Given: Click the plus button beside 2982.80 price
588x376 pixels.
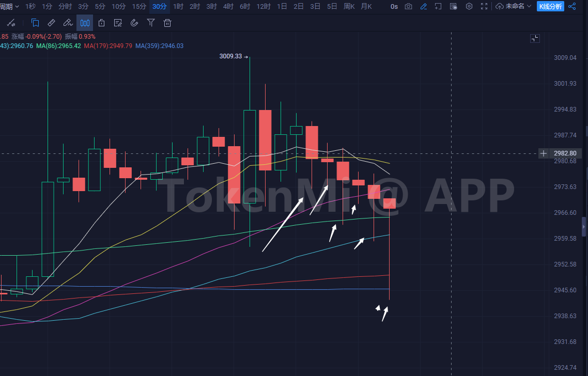Looking at the screenshot, I should click(543, 153).
